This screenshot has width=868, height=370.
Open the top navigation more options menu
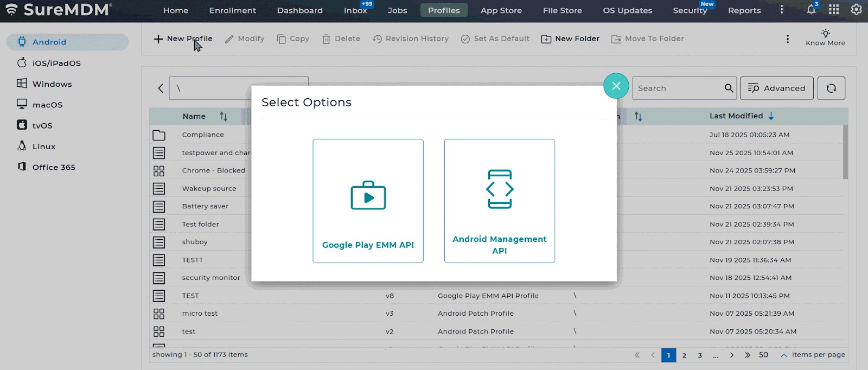click(x=781, y=10)
